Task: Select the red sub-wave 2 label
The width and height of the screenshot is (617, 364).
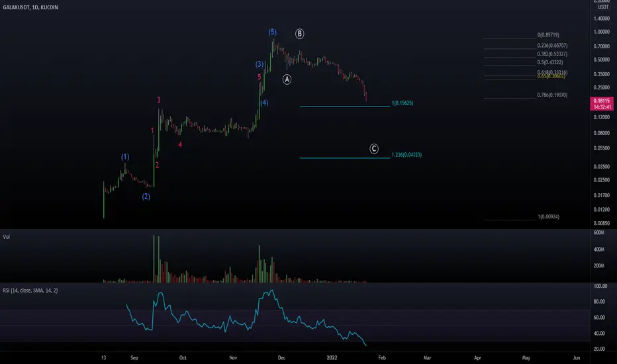Action: (157, 165)
